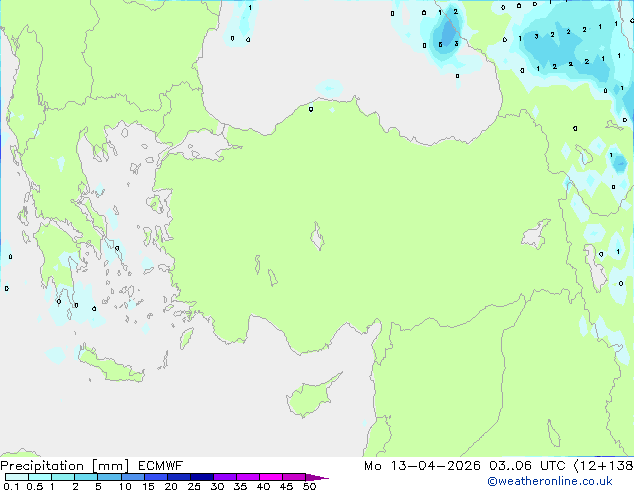634x490 pixels.
Task: Click the '0.1' legend scale value
Action: (x=11, y=486)
